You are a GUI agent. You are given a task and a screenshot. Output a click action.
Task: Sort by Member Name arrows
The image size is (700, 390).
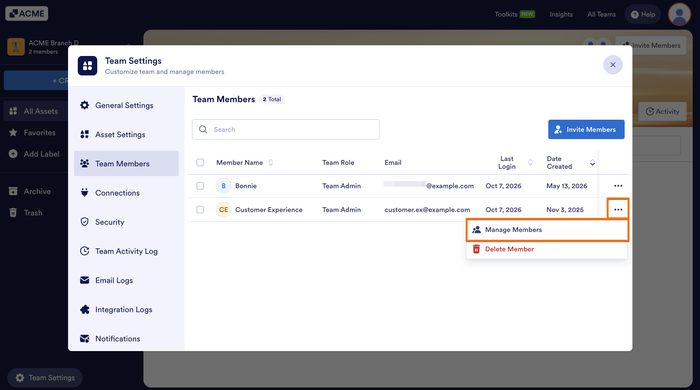[x=271, y=162]
